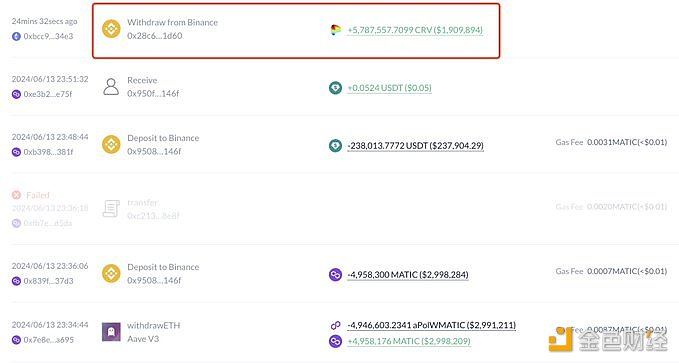This screenshot has height=363, width=679.
Task: Open the address 0x28c6...1d60
Action: (155, 36)
